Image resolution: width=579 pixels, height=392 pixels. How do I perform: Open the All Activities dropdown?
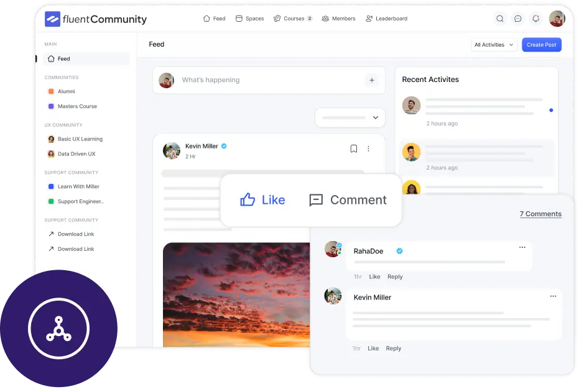tap(494, 45)
